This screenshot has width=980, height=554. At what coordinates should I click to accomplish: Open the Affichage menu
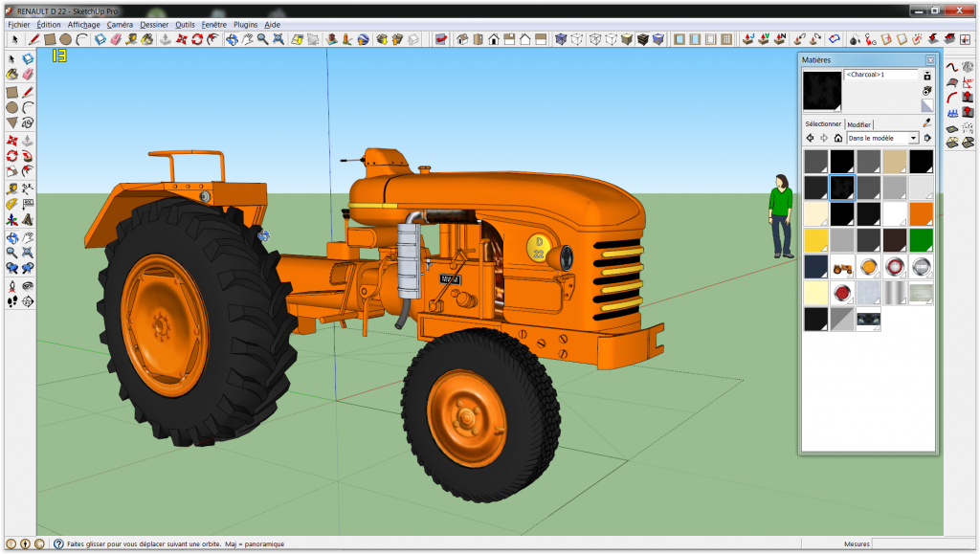click(84, 25)
